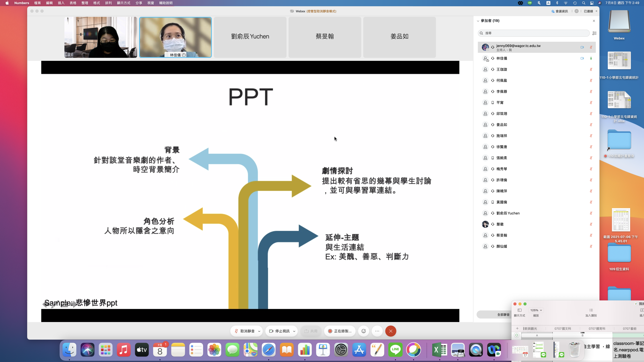The image size is (644, 362).
Task: Open the 125% zoom dropdown in Numbers
Action: coord(536,310)
